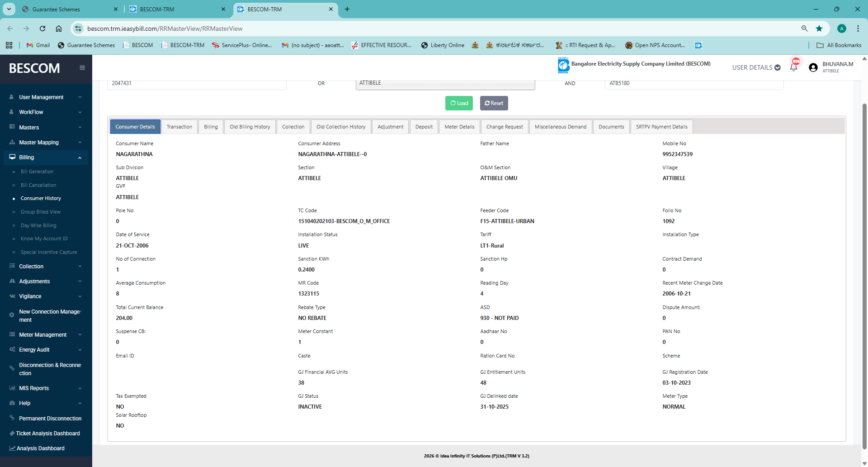Open the Open NPS Account bookmark
Viewport: 868px width, 467px height.
(x=655, y=45)
